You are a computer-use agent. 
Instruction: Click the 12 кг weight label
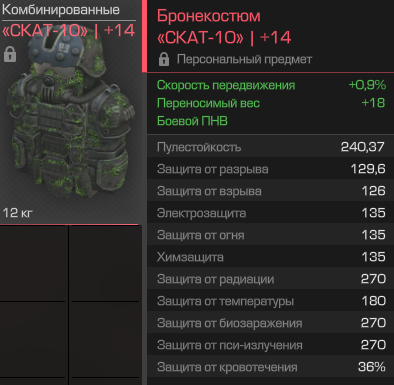click(x=18, y=213)
